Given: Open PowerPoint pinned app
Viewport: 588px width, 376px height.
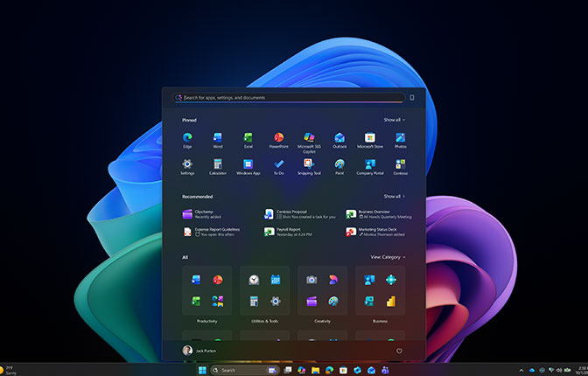Looking at the screenshot, I should click(279, 138).
